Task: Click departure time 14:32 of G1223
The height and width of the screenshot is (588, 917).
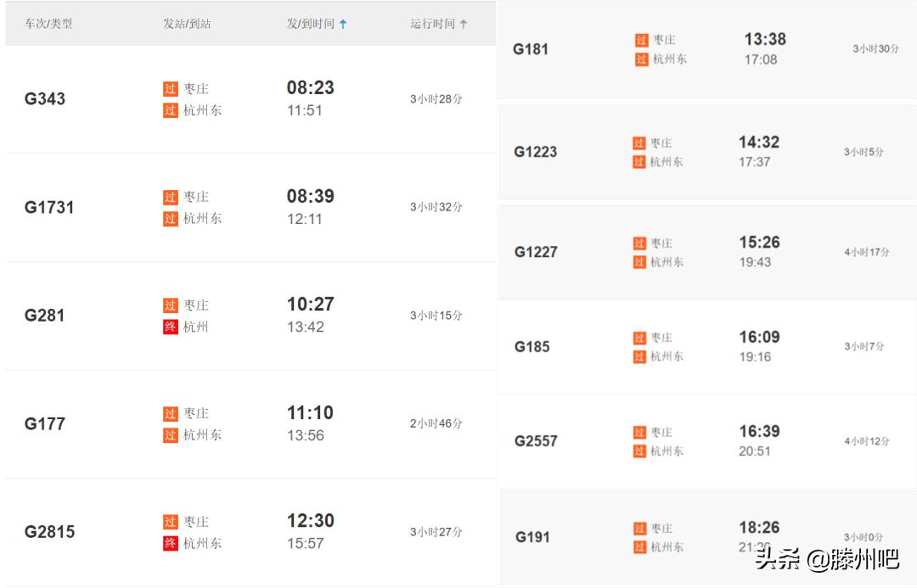Action: (x=758, y=143)
